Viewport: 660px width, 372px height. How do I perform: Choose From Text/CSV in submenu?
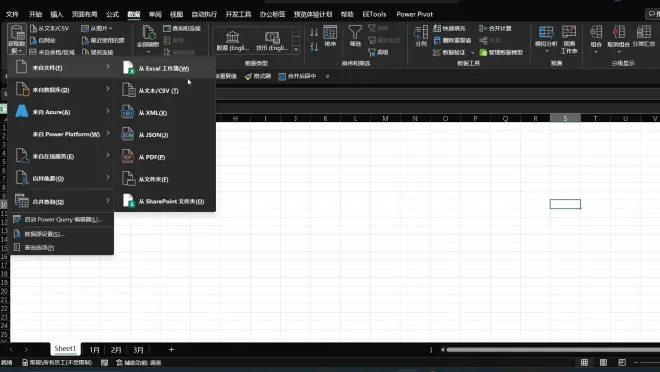click(x=165, y=90)
